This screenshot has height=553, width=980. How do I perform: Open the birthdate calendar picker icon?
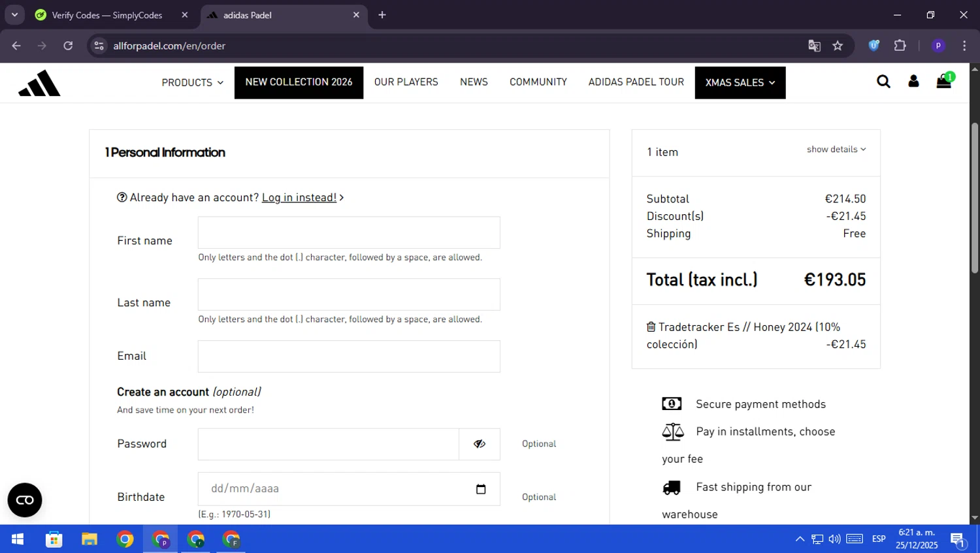pos(481,489)
